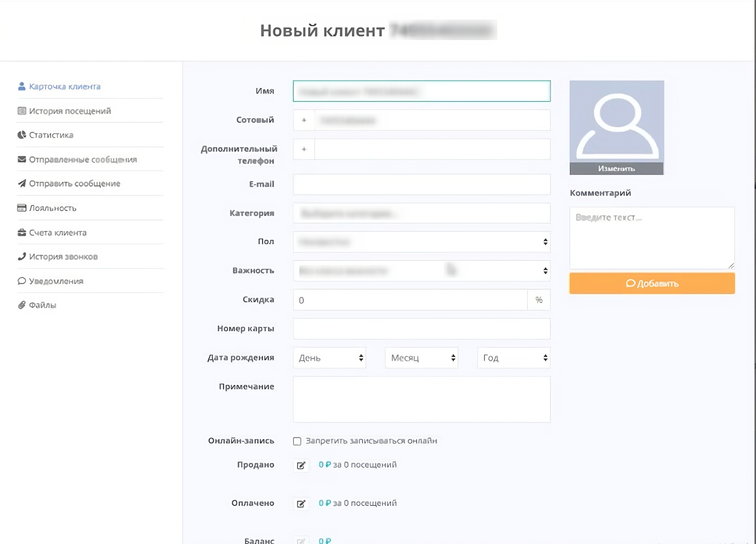This screenshot has height=544, width=756.
Task: Click into the E-mail input field
Action: (421, 184)
